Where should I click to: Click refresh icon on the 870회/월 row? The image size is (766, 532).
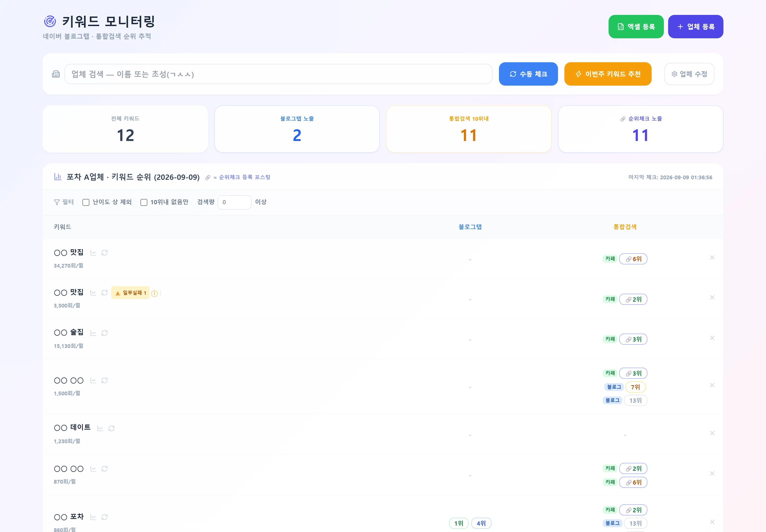point(104,469)
